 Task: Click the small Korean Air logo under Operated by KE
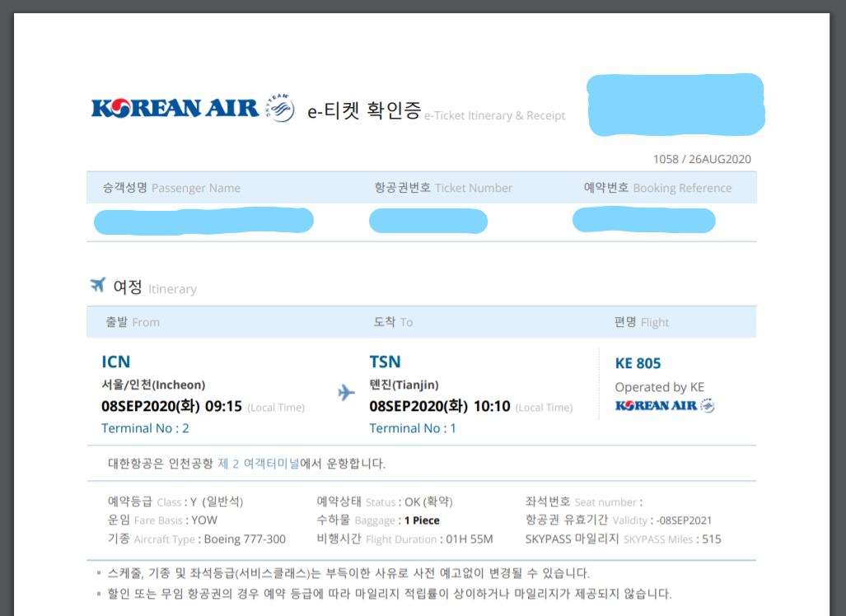(x=665, y=406)
